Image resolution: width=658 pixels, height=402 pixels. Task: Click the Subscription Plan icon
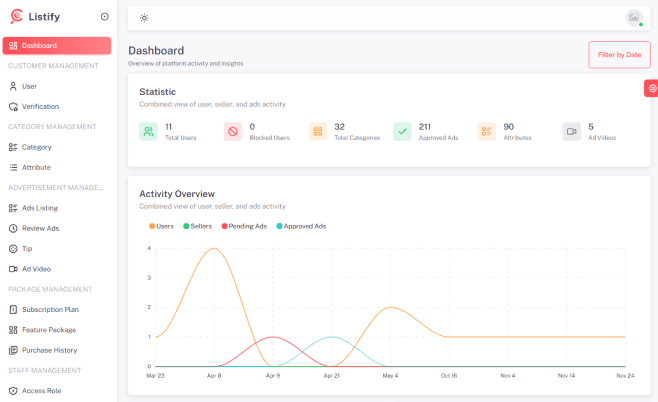pos(13,310)
